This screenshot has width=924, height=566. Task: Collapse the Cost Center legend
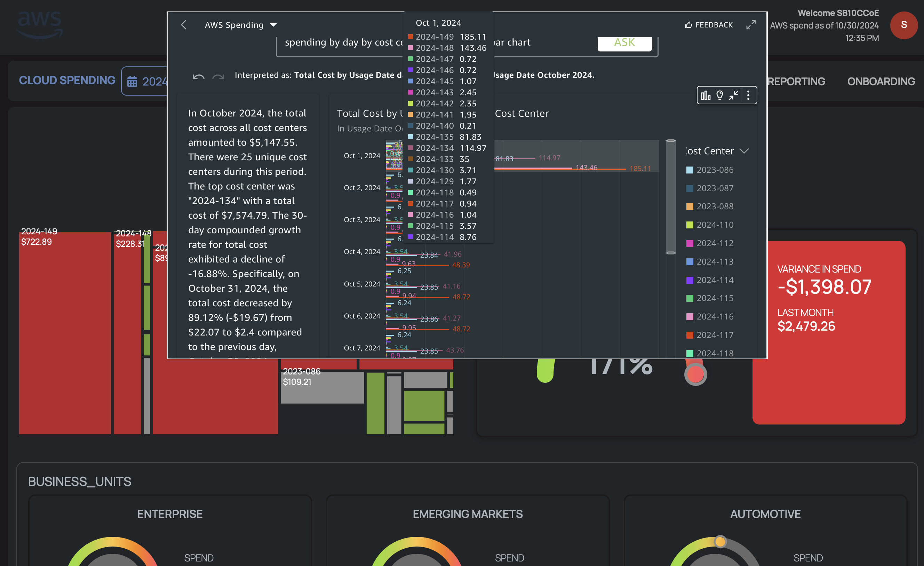tap(744, 151)
